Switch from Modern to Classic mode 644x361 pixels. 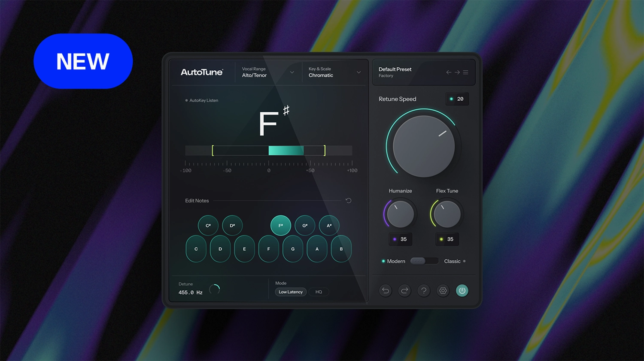[x=424, y=261]
